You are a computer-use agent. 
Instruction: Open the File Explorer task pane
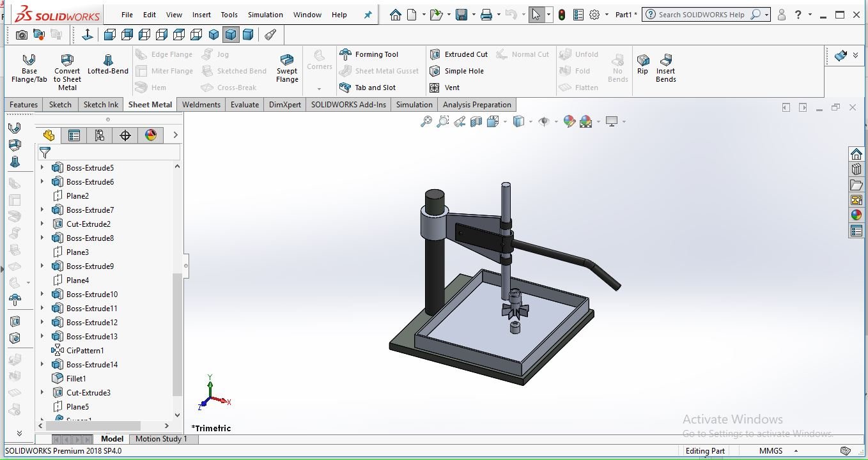tap(856, 184)
